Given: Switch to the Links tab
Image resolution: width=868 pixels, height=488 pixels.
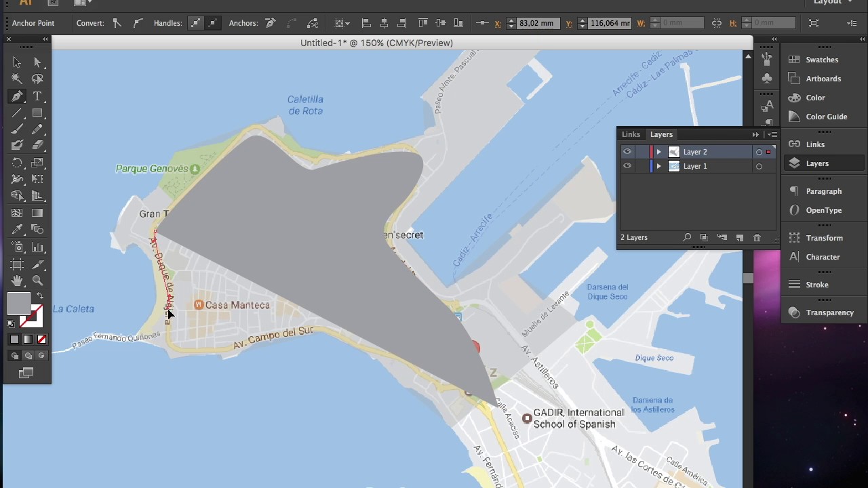Looking at the screenshot, I should click(x=631, y=134).
